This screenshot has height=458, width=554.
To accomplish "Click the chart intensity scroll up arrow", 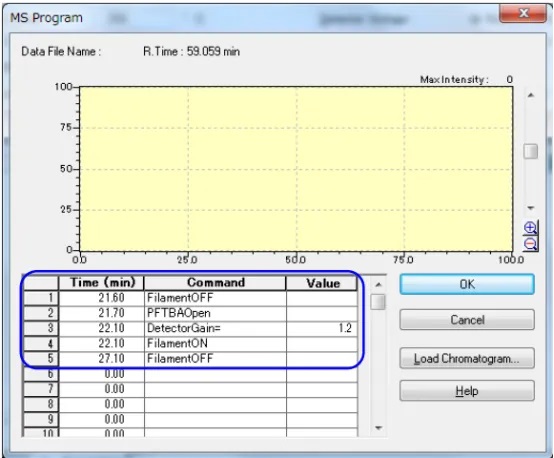I will 530,95.
